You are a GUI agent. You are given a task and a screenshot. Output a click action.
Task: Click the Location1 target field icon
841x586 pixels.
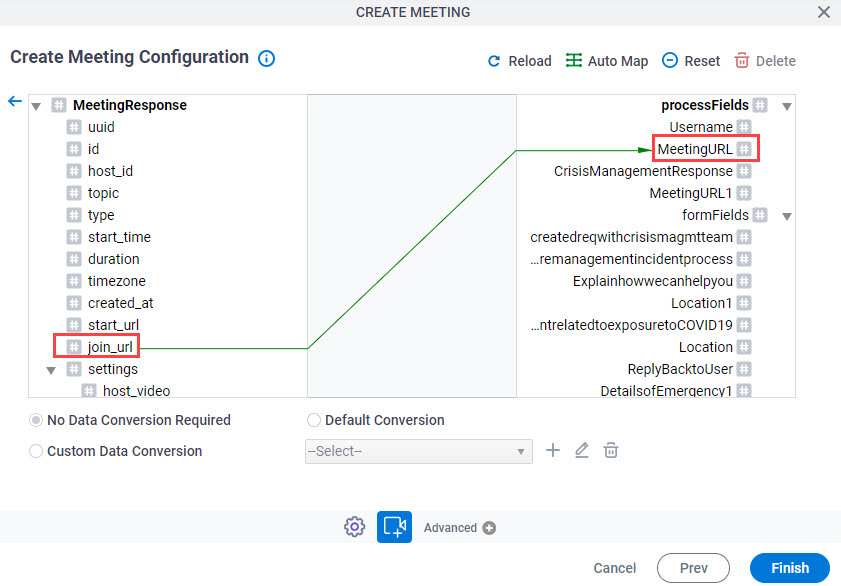(744, 303)
